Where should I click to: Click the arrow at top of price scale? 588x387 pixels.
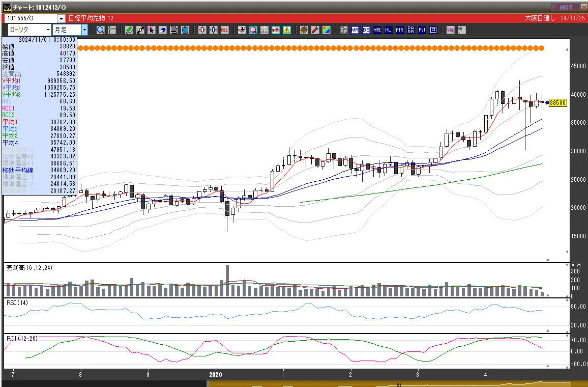pos(567,49)
